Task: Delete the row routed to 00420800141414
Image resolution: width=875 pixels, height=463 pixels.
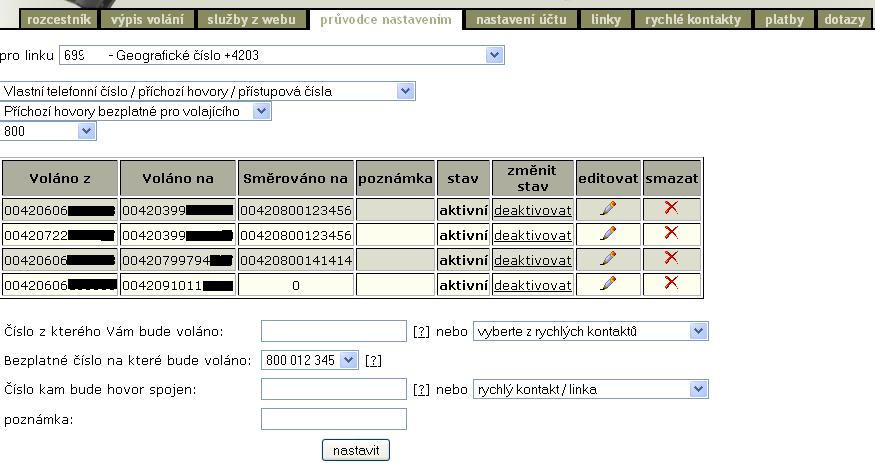Action: coord(671,258)
